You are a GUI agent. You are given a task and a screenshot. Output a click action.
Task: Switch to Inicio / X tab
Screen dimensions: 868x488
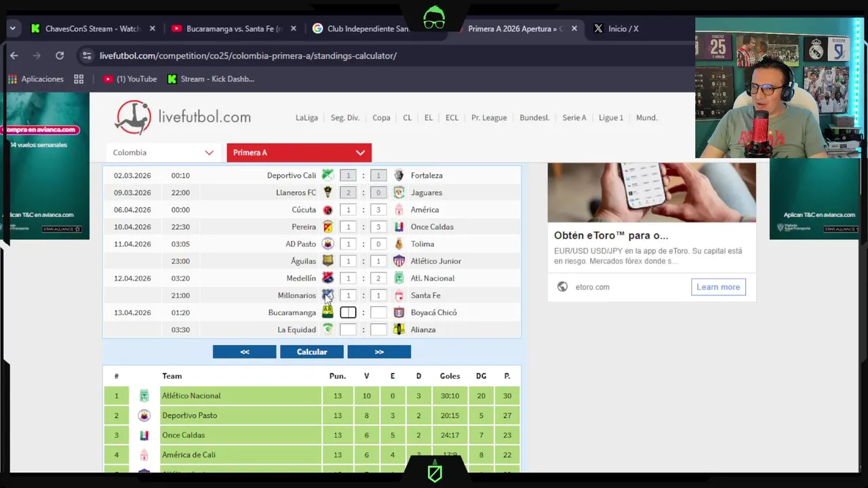point(623,28)
